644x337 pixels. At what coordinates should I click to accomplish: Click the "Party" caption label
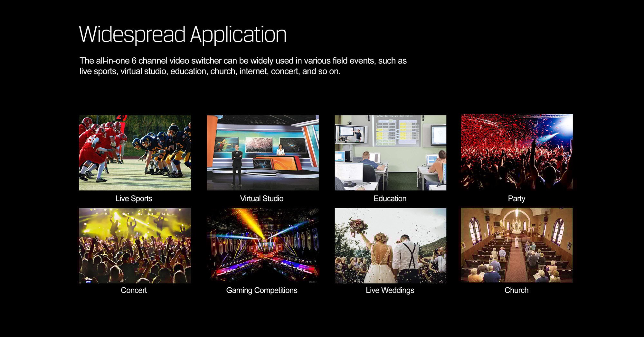point(516,199)
